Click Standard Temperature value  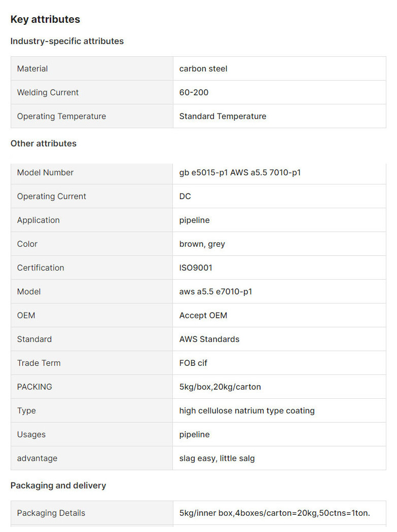tap(223, 116)
